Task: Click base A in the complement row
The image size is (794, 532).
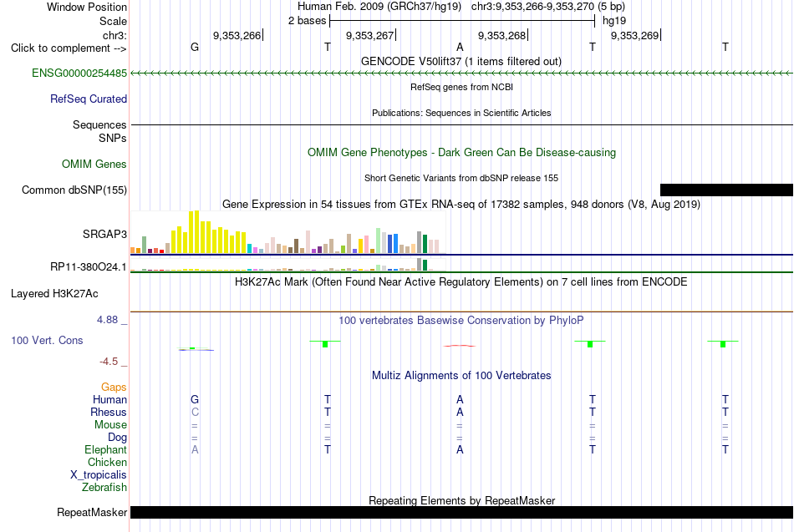Action: pos(460,47)
